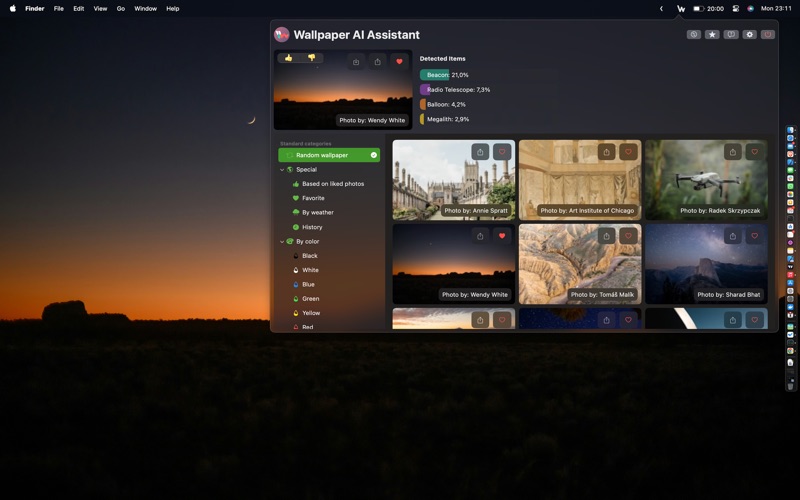Favorite the Sharad Bhat night sky photo
This screenshot has height=500, width=800.
754,236
